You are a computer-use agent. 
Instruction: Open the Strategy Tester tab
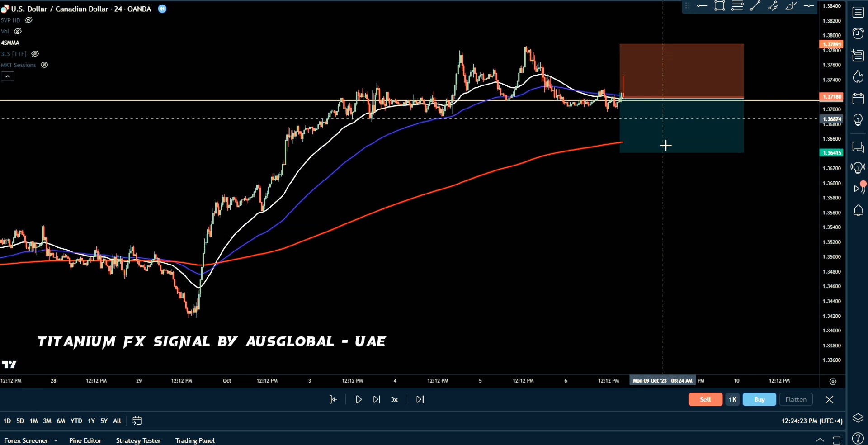point(138,440)
